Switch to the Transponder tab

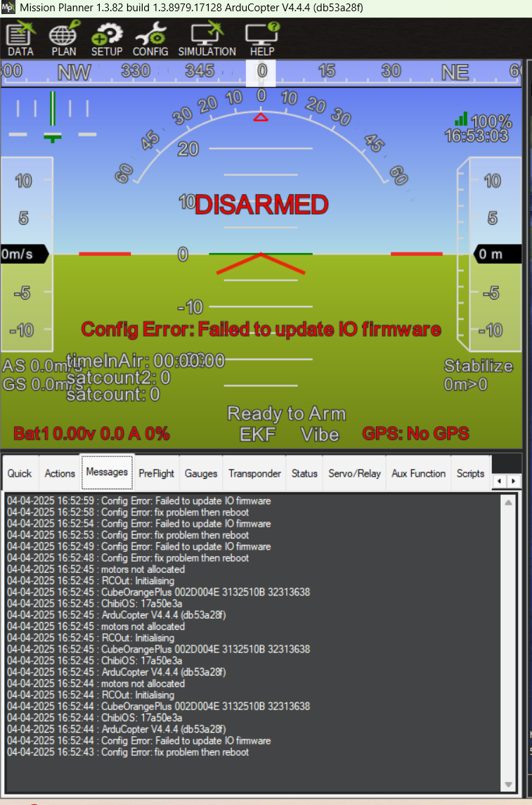click(x=254, y=473)
